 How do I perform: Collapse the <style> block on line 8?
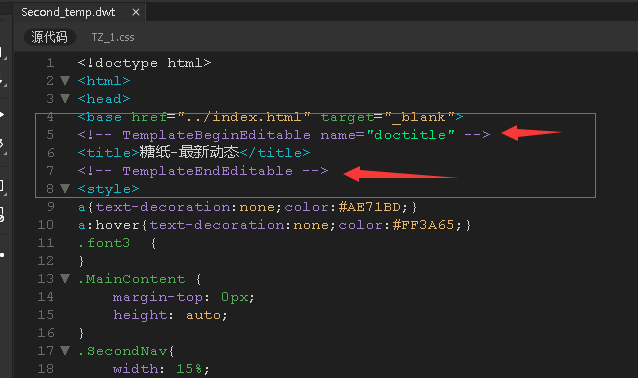coord(65,188)
